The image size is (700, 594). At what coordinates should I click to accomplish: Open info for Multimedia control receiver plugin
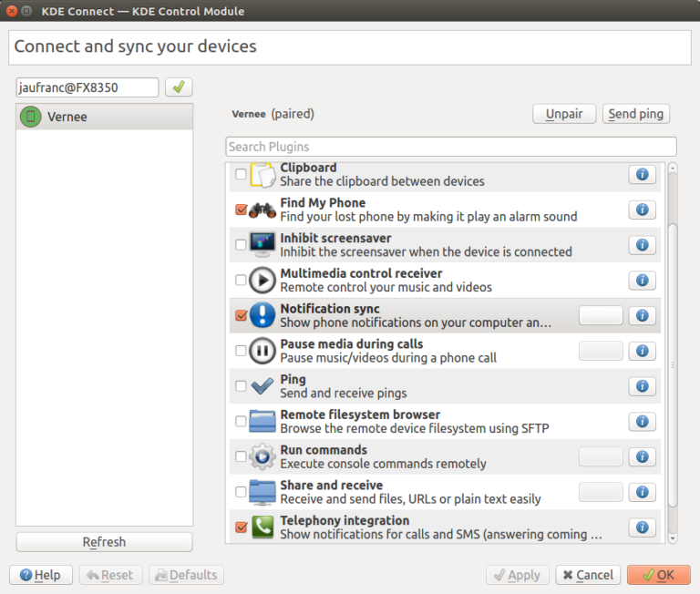(x=642, y=280)
